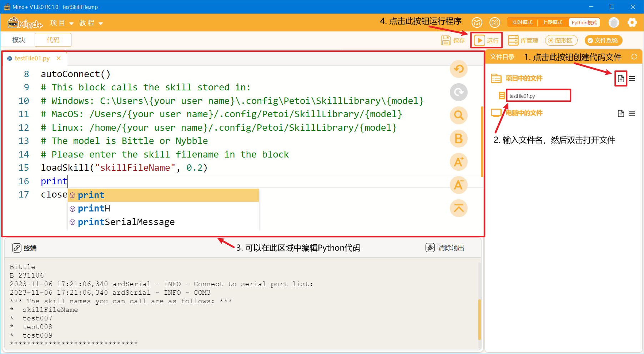Click the increase font size A+ button

click(x=459, y=162)
